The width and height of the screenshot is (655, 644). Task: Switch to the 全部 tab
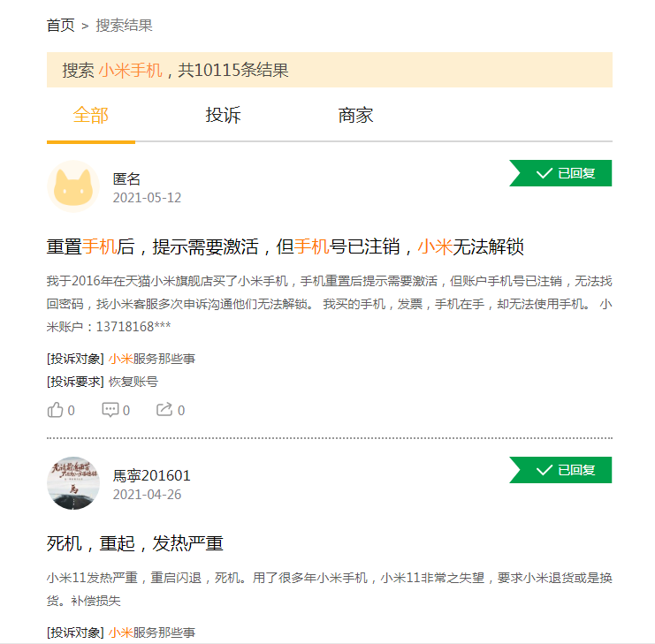[90, 116]
